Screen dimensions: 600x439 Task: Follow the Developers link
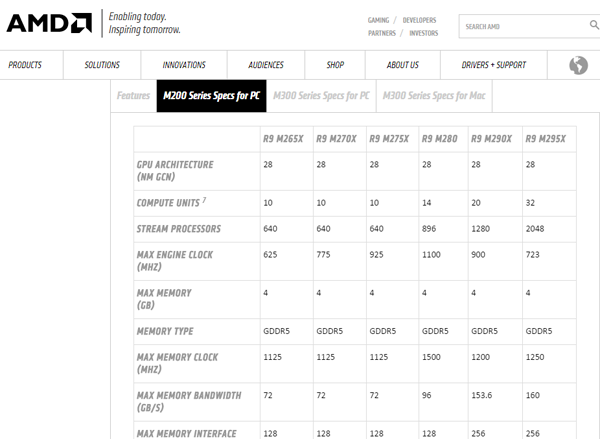click(420, 19)
